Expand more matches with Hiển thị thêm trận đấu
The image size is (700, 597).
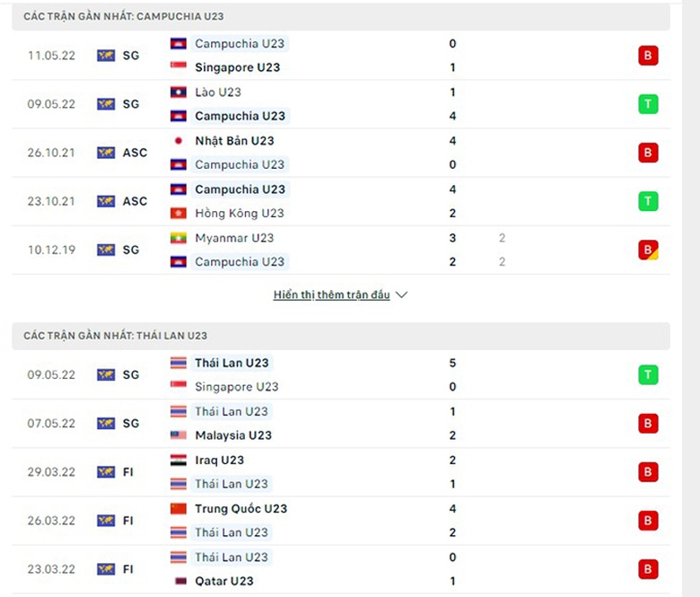point(331,294)
